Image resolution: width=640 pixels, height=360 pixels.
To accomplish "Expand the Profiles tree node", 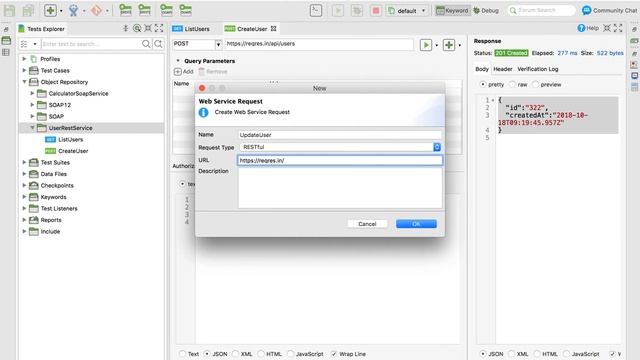I will coord(24,59).
